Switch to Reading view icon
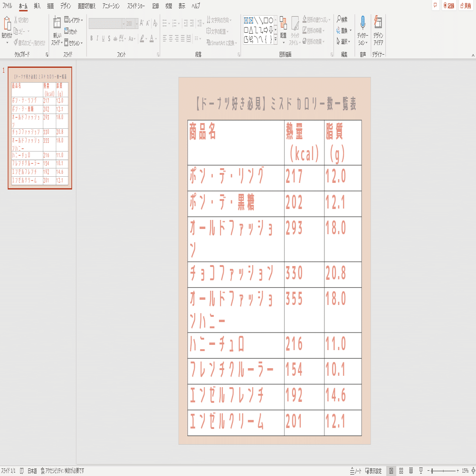 pos(411,471)
